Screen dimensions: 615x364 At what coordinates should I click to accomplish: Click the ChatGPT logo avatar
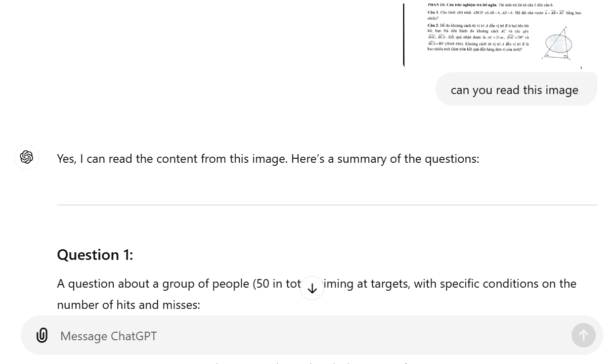pyautogui.click(x=27, y=157)
